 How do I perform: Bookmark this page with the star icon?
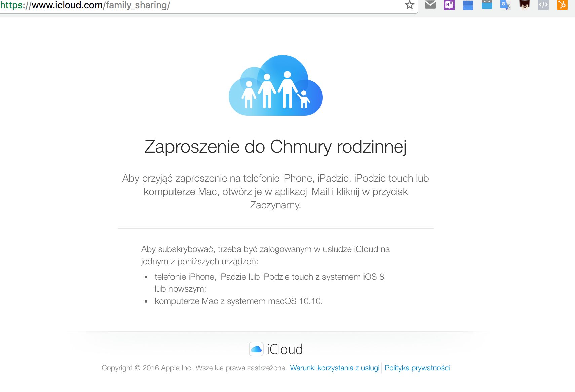409,5
